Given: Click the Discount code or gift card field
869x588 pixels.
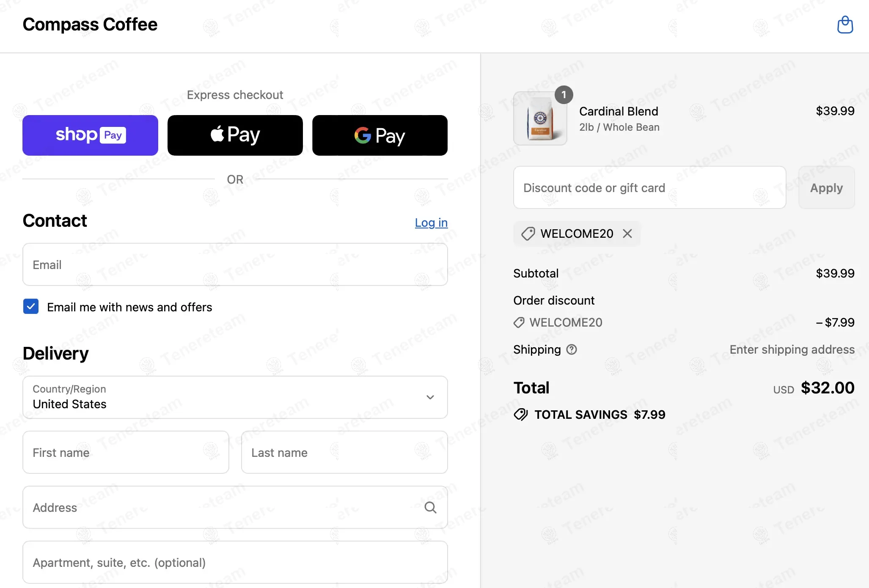Looking at the screenshot, I should click(649, 187).
